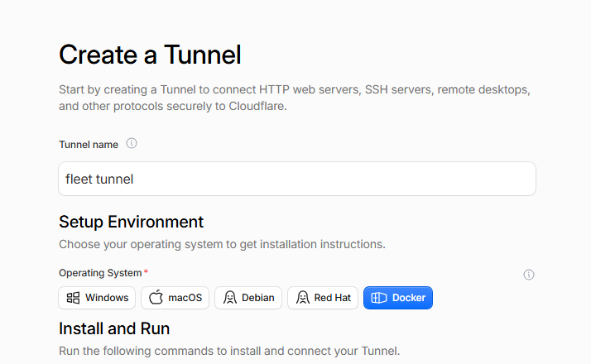Click the 'Create a Tunnel' heading
This screenshot has height=364, width=591.
click(150, 55)
